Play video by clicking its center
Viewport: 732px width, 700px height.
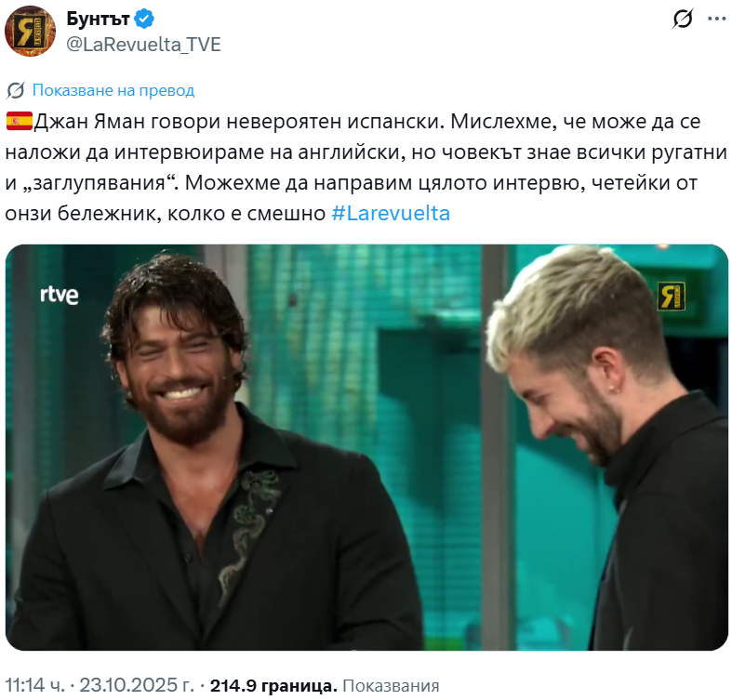pos(367,447)
